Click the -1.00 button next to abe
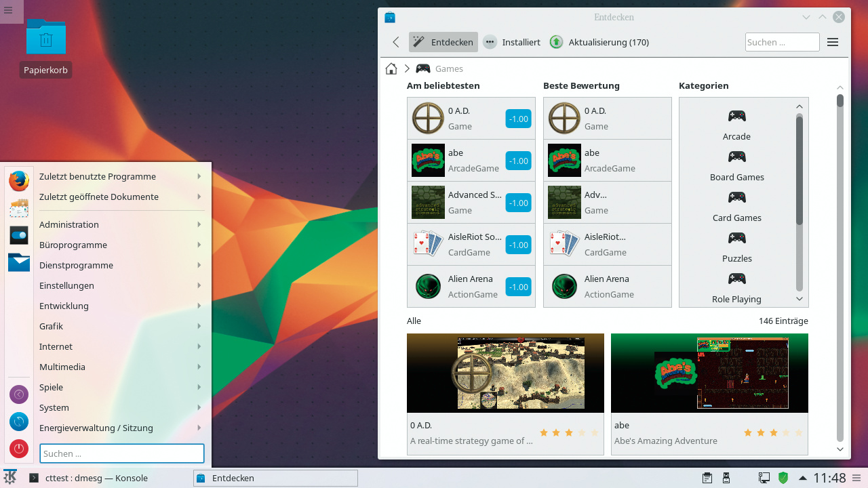Viewport: 868px width, 488px height. 518,161
